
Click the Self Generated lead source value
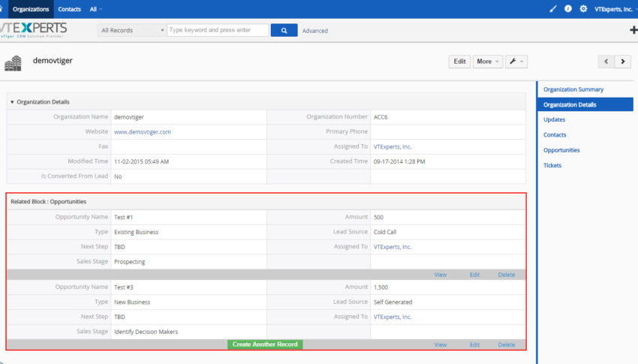point(393,302)
